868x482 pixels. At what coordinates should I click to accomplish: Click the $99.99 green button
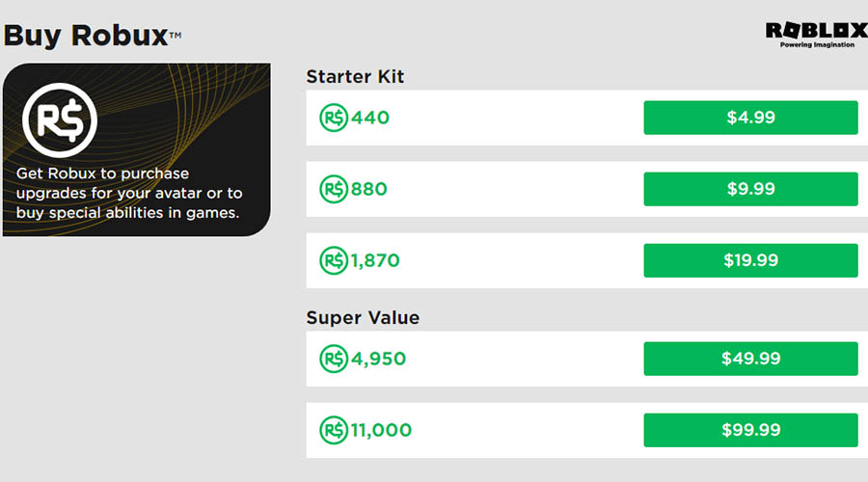(750, 430)
